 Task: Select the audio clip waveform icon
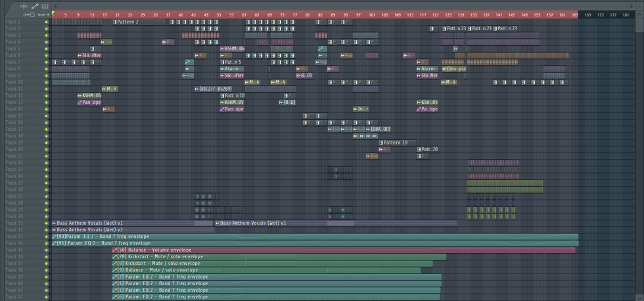pos(24,6)
